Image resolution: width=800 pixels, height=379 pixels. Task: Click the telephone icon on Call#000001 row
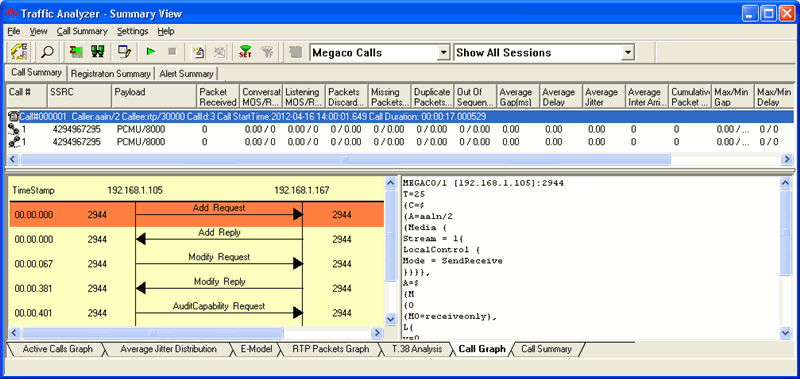14,117
